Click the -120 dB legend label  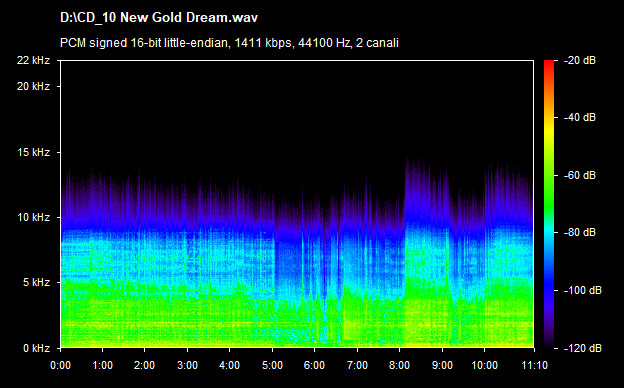[x=583, y=348]
